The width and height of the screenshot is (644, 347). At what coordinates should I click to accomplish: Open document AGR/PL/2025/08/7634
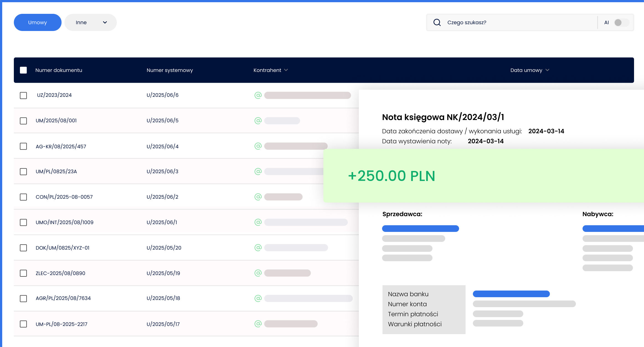63,298
